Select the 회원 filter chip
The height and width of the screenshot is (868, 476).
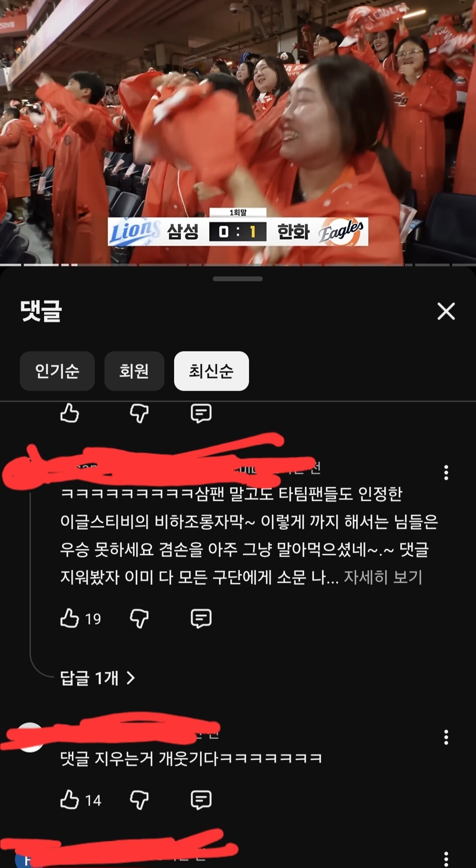pyautogui.click(x=134, y=371)
